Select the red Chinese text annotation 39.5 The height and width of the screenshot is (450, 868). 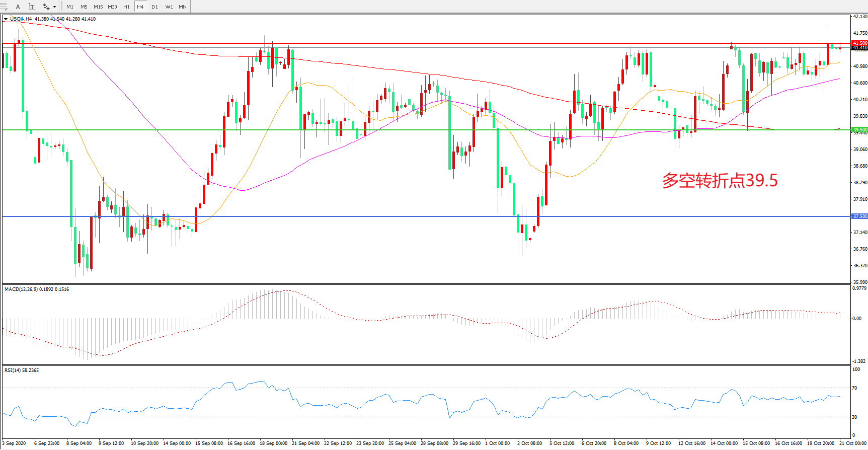[x=720, y=180]
